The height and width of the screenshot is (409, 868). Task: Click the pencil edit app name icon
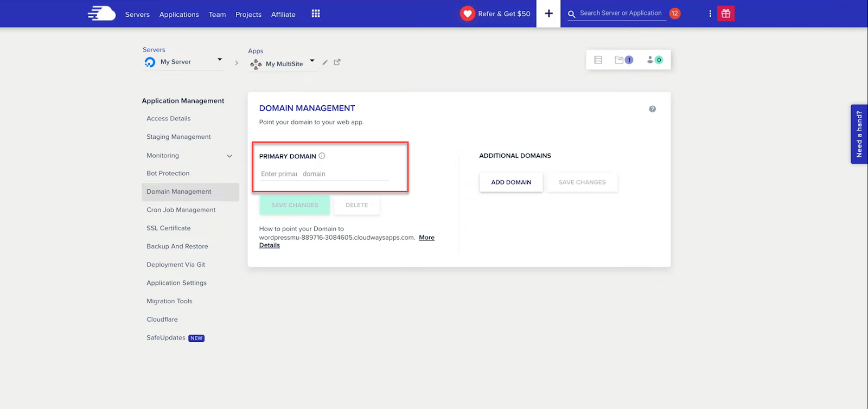pyautogui.click(x=325, y=62)
